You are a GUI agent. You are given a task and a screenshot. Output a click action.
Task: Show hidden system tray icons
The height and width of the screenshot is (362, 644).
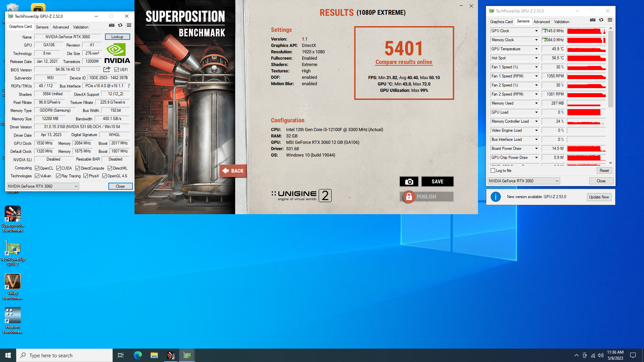[576, 355]
